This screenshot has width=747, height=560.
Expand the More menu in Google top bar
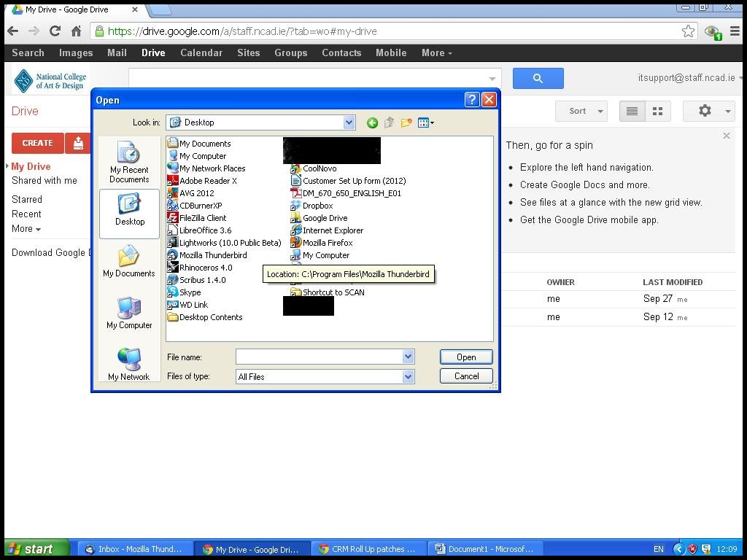coord(436,52)
